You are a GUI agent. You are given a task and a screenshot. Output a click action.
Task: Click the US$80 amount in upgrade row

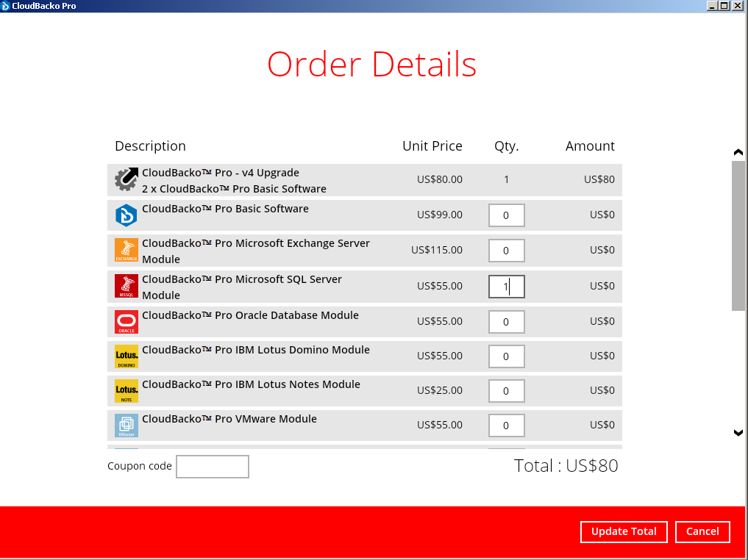click(599, 179)
